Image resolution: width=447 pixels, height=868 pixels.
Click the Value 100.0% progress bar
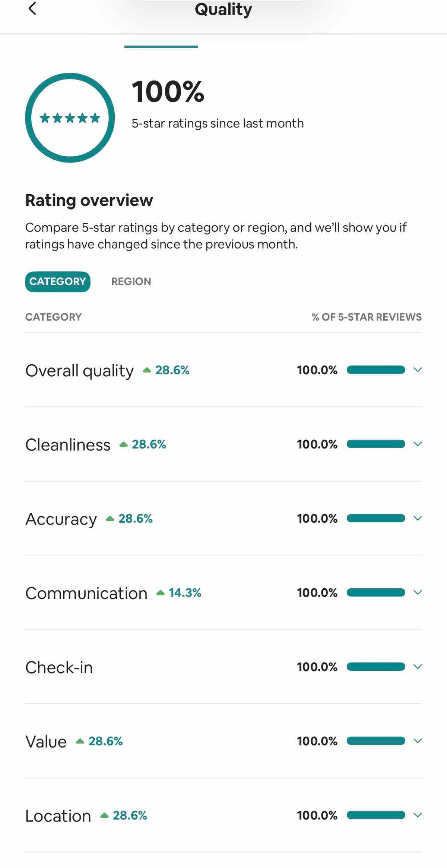pyautogui.click(x=375, y=741)
